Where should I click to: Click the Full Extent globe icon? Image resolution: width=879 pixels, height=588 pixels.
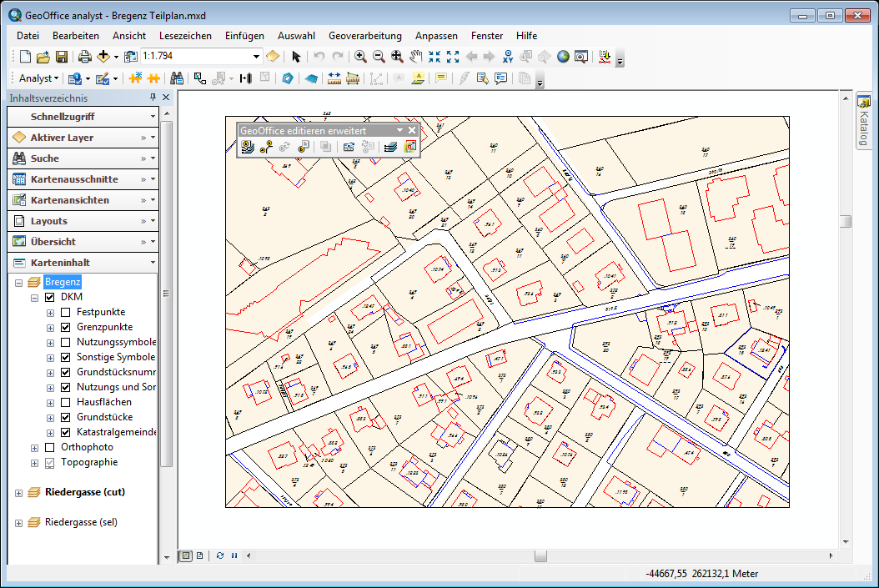(x=563, y=57)
